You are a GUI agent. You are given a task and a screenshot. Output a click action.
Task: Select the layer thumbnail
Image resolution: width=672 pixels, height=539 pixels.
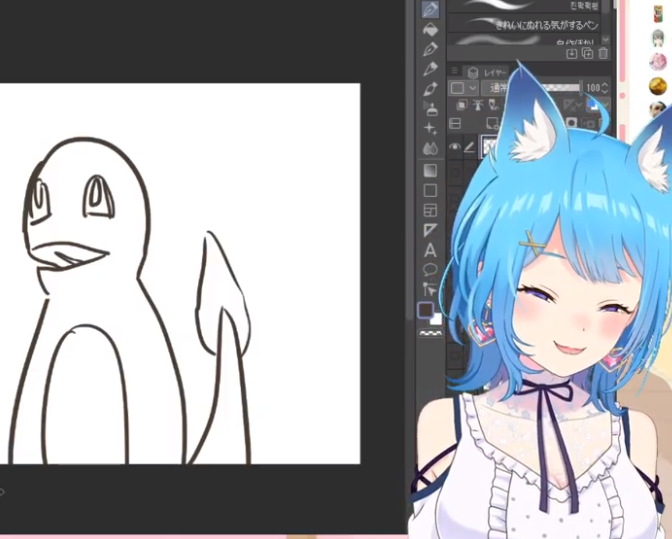click(x=489, y=147)
